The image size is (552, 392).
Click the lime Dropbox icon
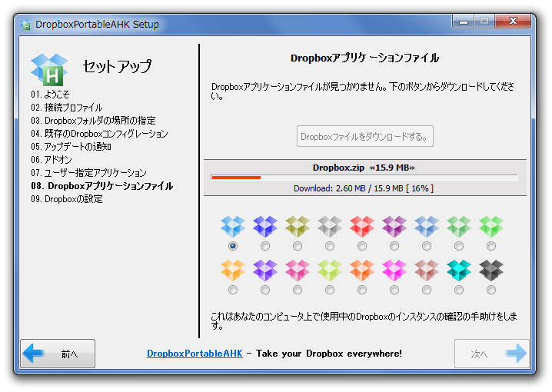330,271
